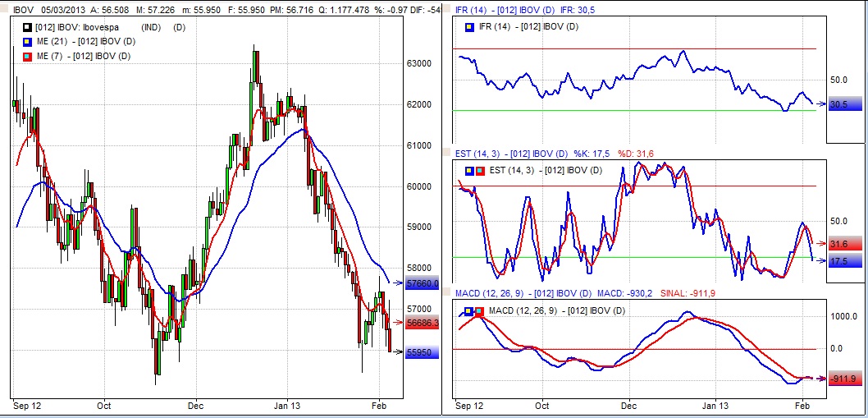Click the IFR (14) legend icon
Viewport: 868px width, 418px height.
(468, 27)
